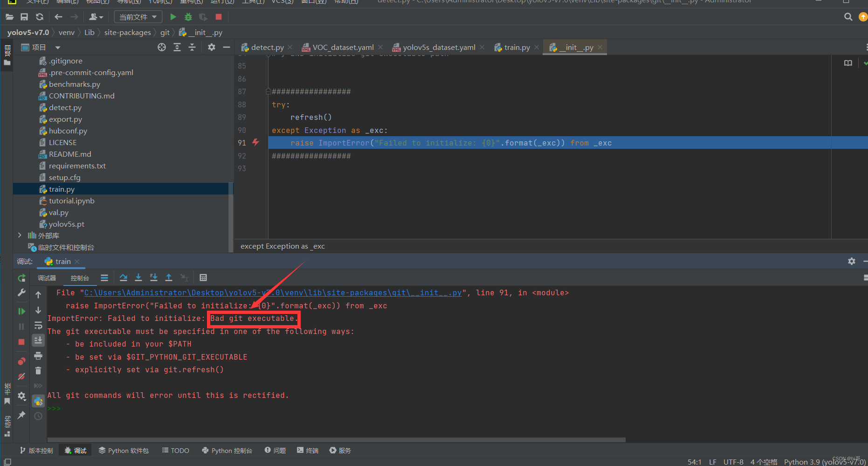Resume program in debug sidebar
The height and width of the screenshot is (466, 868).
[21, 311]
